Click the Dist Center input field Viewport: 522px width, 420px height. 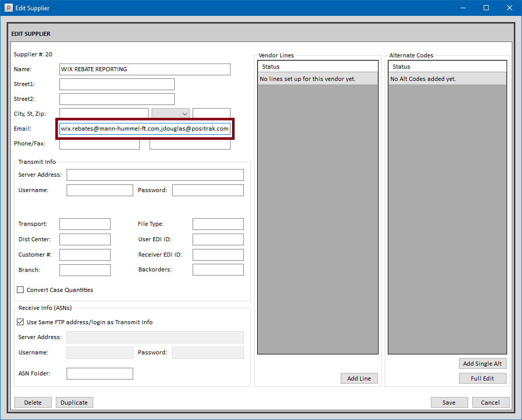click(85, 239)
